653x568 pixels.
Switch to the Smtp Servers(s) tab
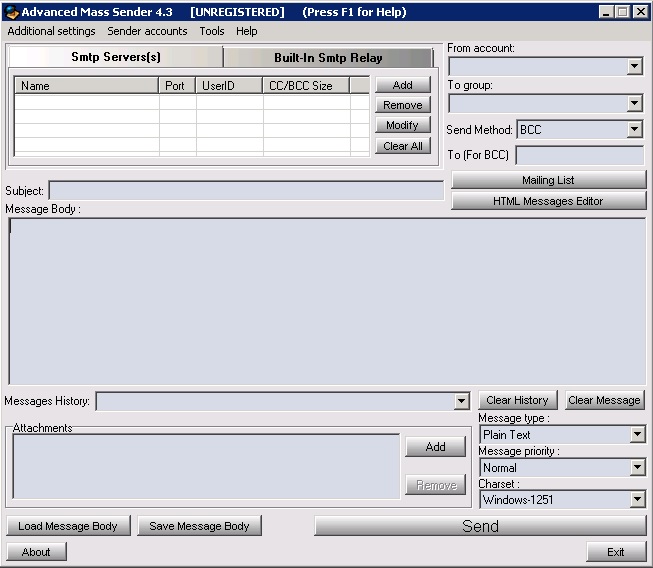click(116, 57)
